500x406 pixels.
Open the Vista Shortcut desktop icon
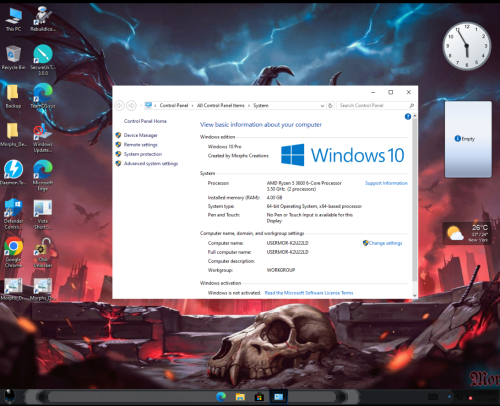point(43,214)
